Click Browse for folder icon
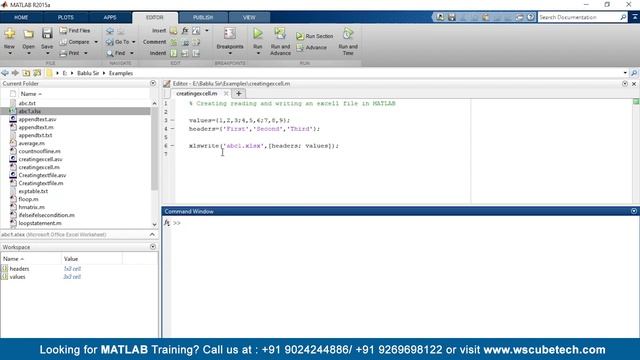The height and width of the screenshot is (360, 640). click(x=37, y=73)
